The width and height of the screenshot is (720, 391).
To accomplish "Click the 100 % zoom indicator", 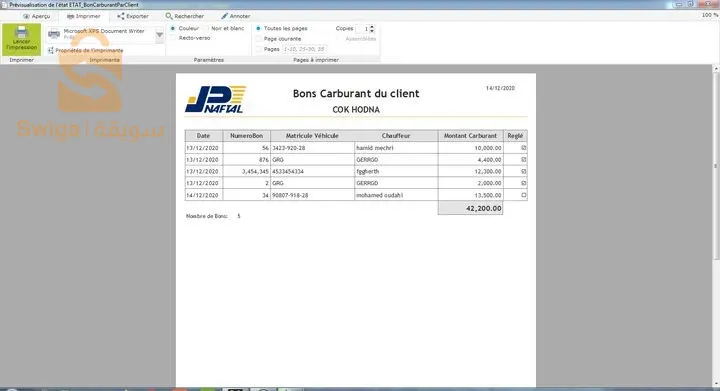I will pos(710,15).
